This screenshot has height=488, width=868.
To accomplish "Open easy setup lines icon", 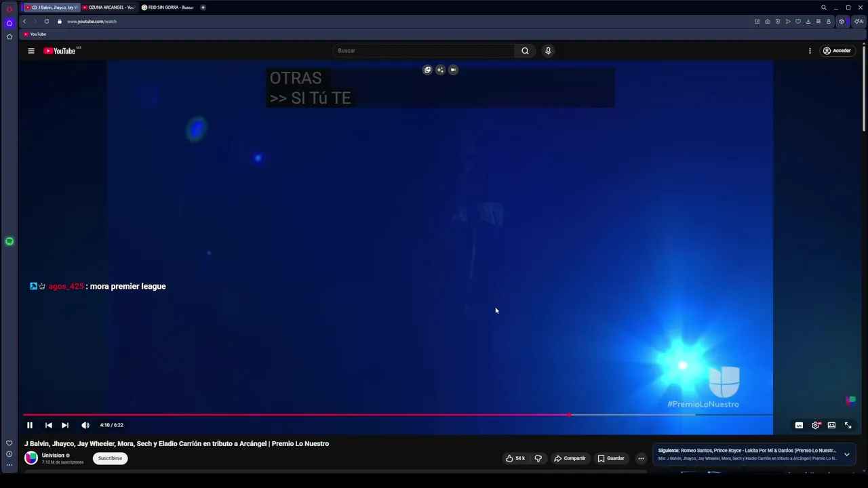I will (818, 21).
